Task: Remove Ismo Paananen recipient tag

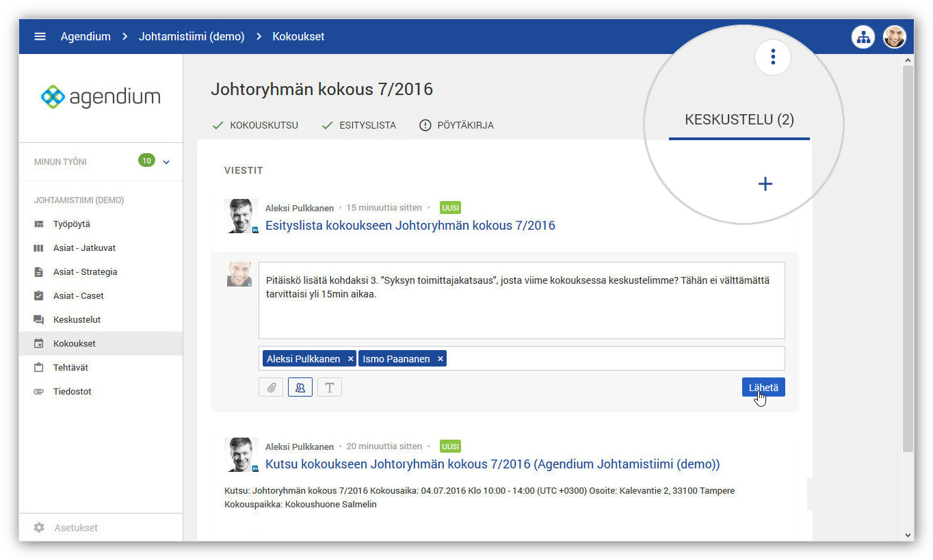Action: click(441, 359)
